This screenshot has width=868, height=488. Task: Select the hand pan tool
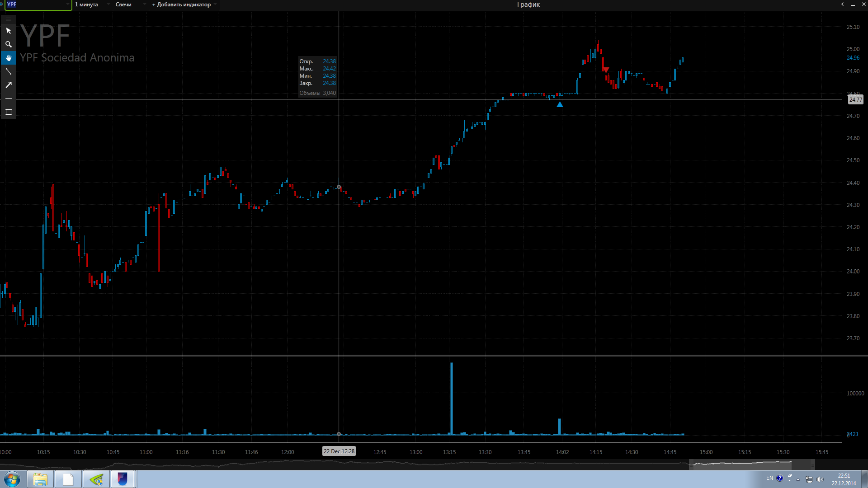[x=8, y=58]
